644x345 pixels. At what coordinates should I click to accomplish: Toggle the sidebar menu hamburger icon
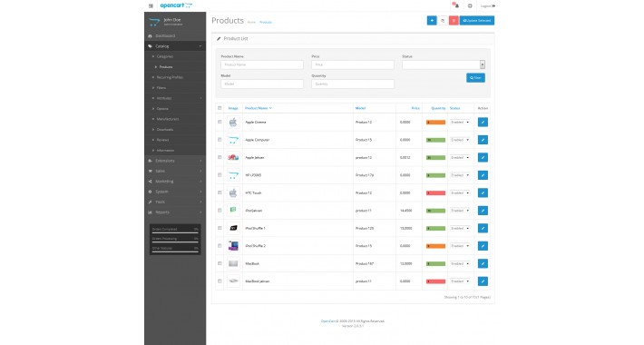tap(151, 5)
